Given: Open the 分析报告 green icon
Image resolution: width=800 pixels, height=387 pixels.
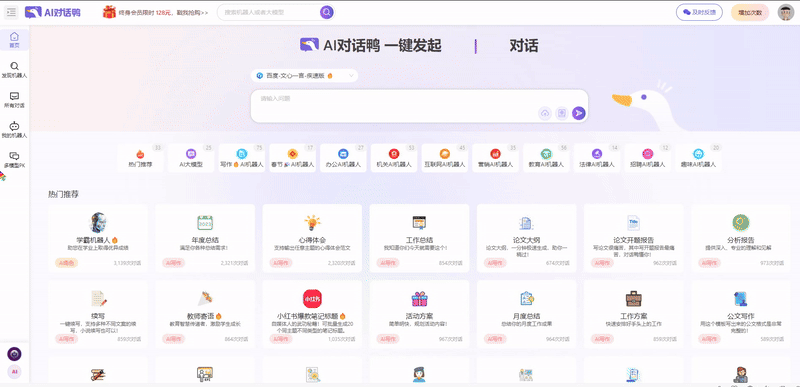Looking at the screenshot, I should pyautogui.click(x=740, y=222).
